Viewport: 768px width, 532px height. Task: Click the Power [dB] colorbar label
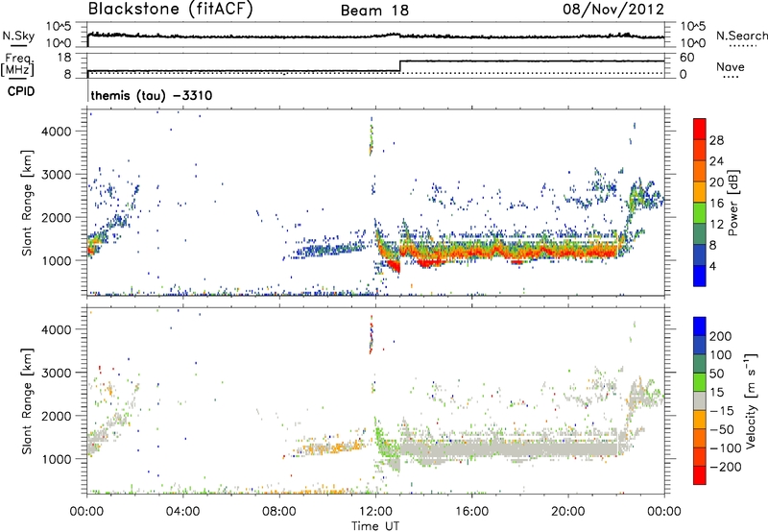tap(732, 203)
